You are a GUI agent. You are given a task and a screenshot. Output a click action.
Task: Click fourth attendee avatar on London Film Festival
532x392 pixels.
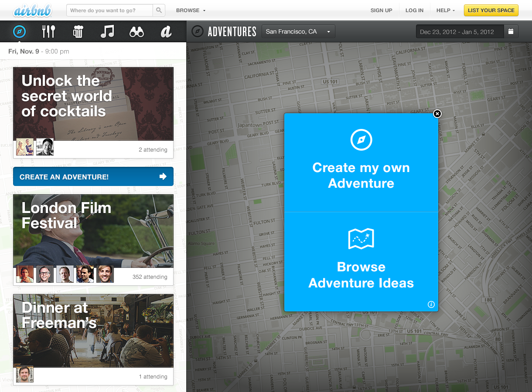[85, 274]
